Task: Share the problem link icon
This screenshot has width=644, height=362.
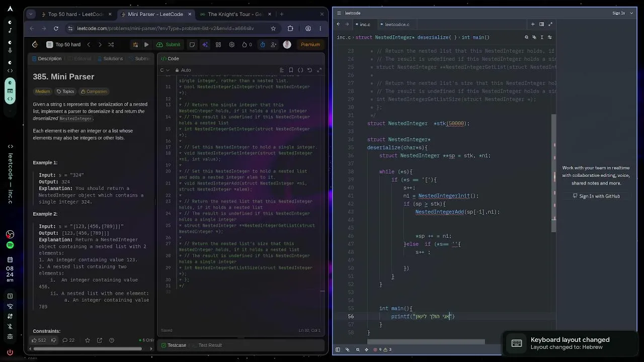Action: click(100, 340)
